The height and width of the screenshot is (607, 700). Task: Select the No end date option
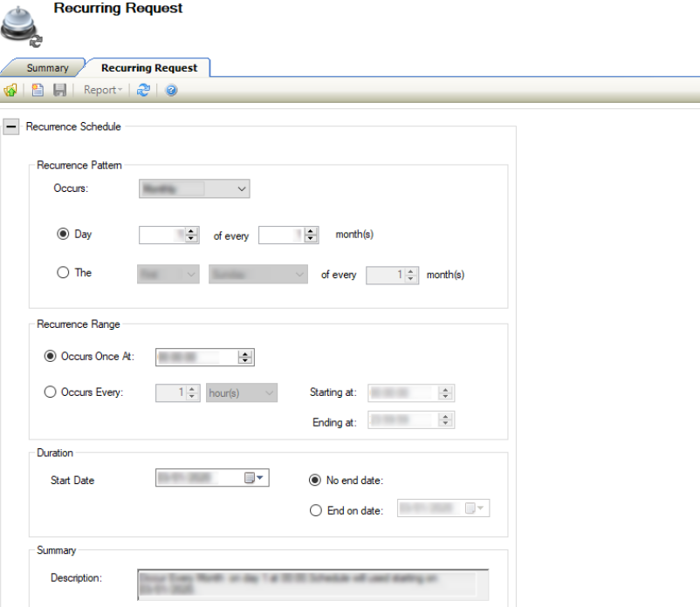tap(316, 480)
